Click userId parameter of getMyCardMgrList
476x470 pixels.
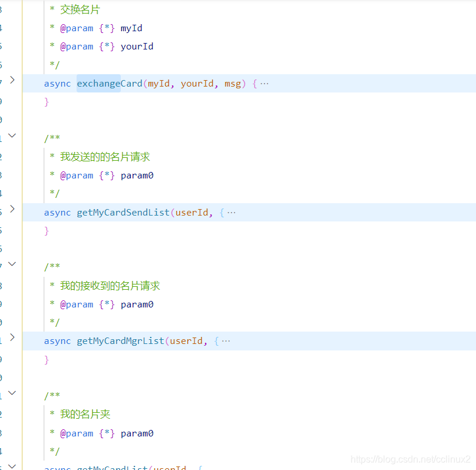pyautogui.click(x=186, y=341)
